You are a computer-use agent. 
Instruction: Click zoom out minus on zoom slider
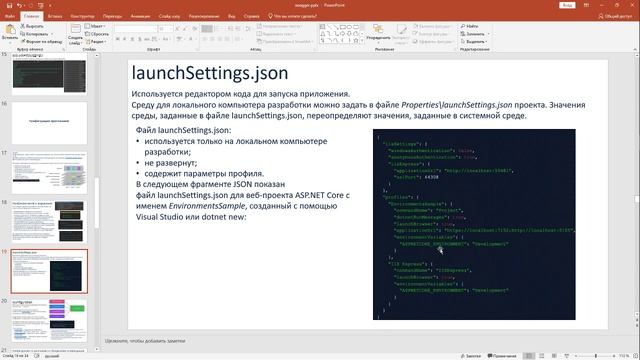(x=576, y=356)
